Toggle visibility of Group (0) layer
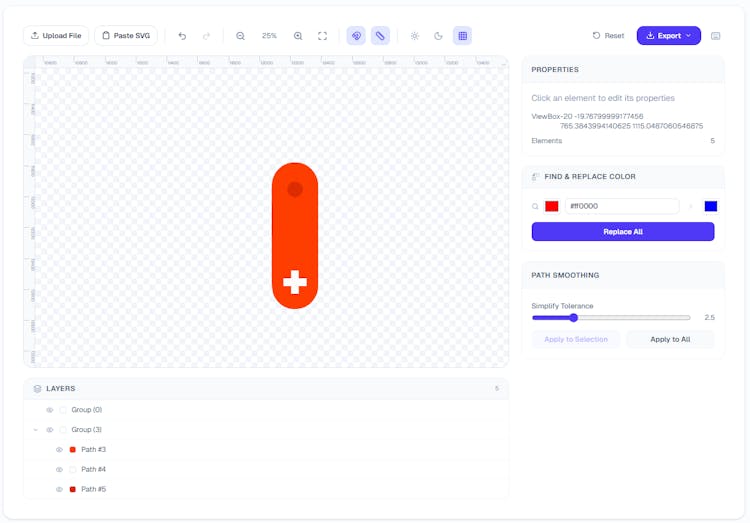 click(x=50, y=410)
